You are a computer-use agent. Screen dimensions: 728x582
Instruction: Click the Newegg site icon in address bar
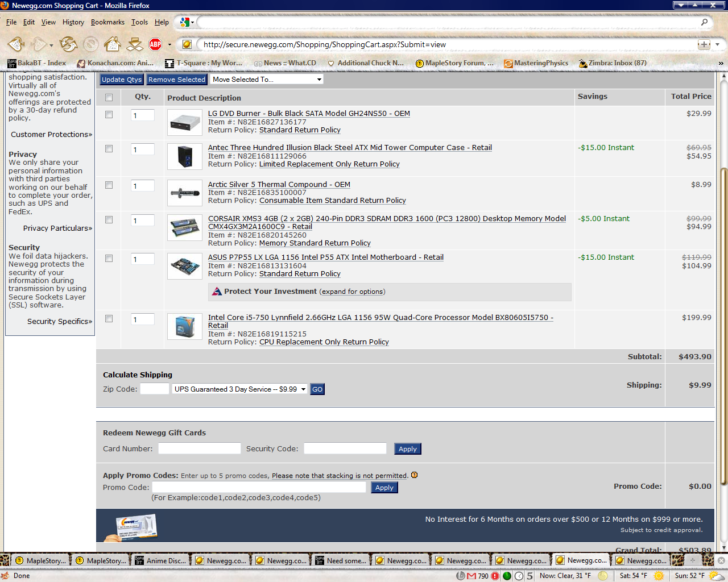click(x=187, y=44)
